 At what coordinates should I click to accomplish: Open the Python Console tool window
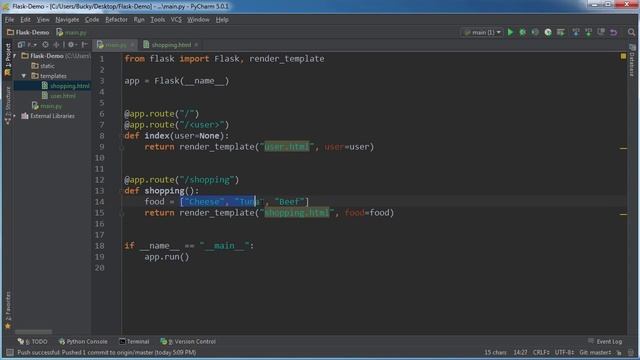(83, 342)
